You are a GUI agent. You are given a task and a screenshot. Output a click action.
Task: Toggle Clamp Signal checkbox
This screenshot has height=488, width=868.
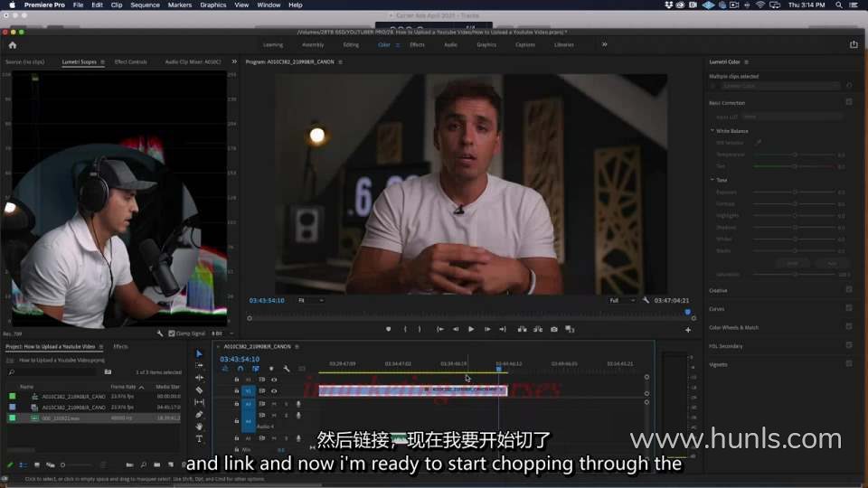tap(172, 333)
